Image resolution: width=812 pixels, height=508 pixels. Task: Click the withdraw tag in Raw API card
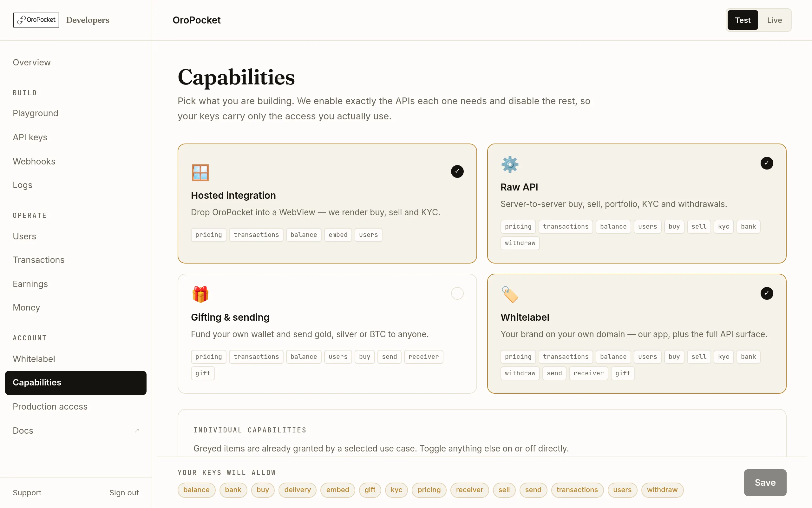point(520,243)
